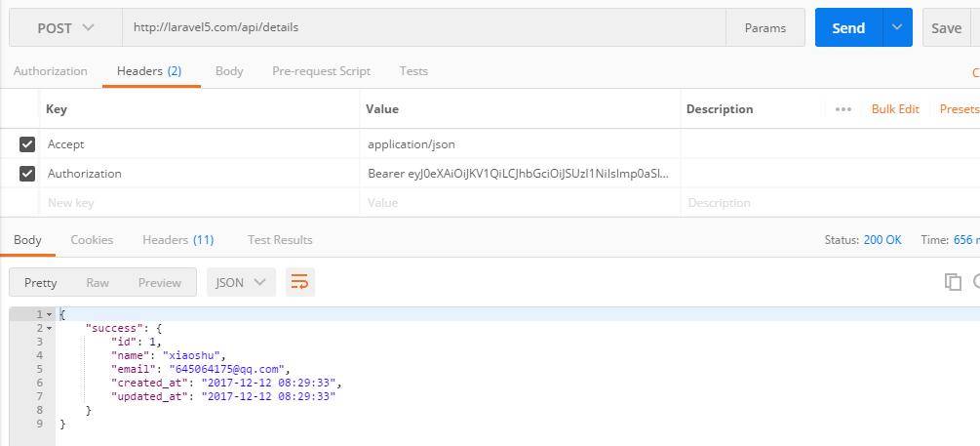Collapse the success object at line 2
The height and width of the screenshot is (446, 980).
[x=50, y=328]
